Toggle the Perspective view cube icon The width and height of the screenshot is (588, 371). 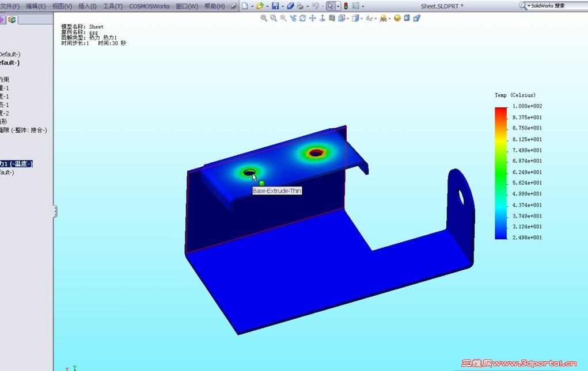point(416,18)
